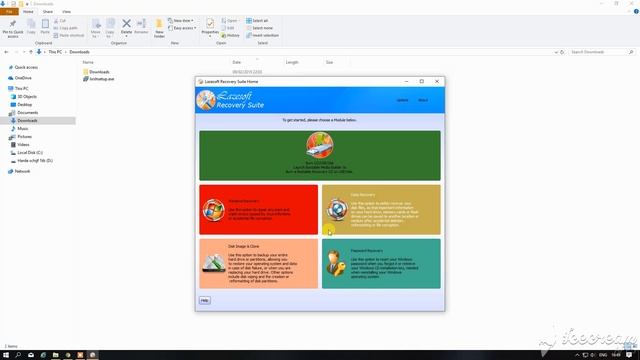Image resolution: width=640 pixels, height=360 pixels.
Task: Click the Open button in ribbon
Action: [230, 20]
